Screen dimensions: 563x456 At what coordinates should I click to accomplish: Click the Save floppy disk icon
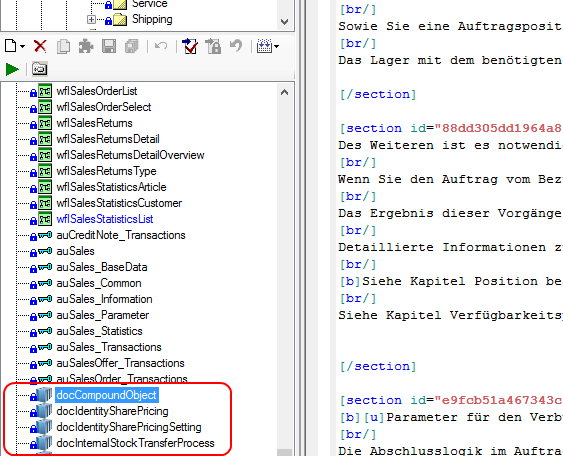point(109,47)
